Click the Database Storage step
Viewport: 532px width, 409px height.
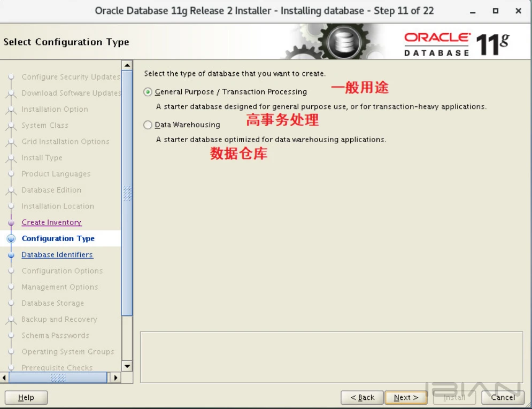point(52,303)
